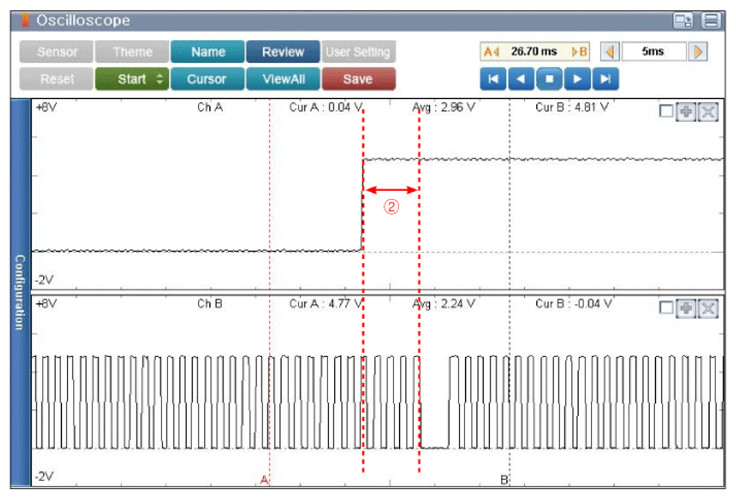Click Ch B Avg 2.24 V reading

[444, 304]
